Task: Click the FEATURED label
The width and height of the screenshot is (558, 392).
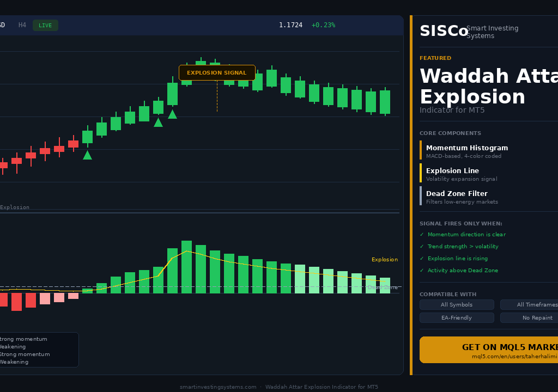Action: point(435,58)
